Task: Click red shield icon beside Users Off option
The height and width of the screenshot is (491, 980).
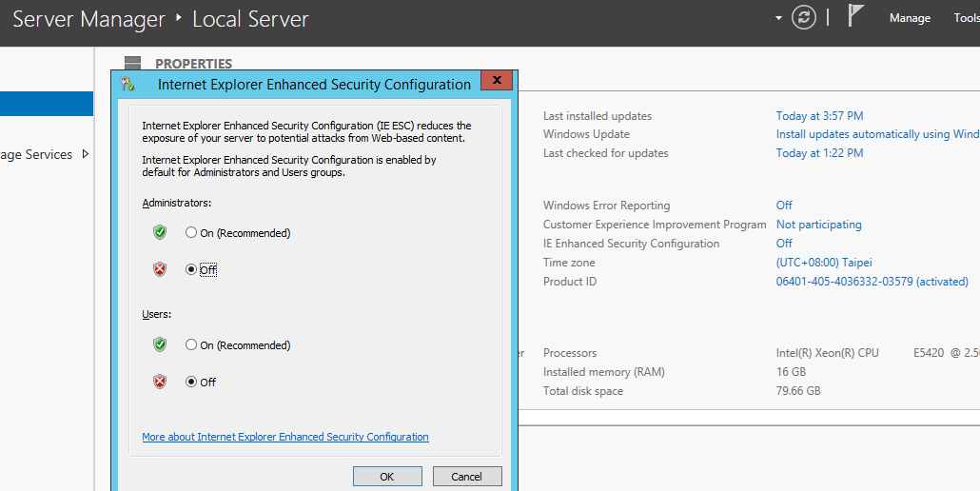Action: [x=160, y=381]
